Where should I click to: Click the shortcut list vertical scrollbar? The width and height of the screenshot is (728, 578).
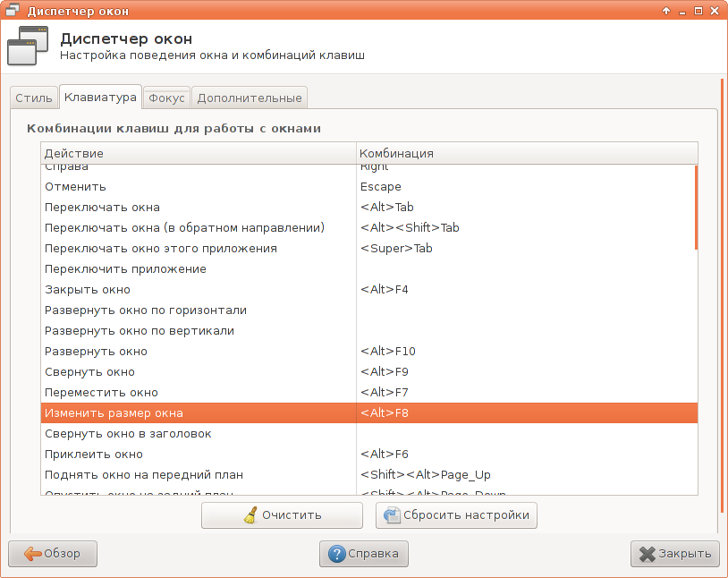696,208
